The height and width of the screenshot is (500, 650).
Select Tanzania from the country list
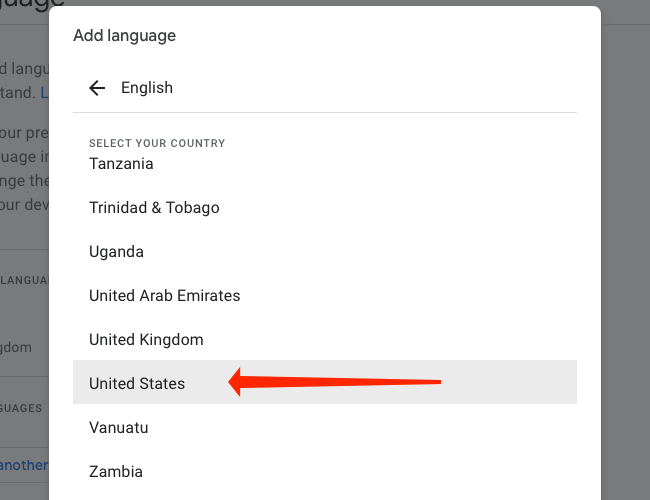(x=121, y=163)
